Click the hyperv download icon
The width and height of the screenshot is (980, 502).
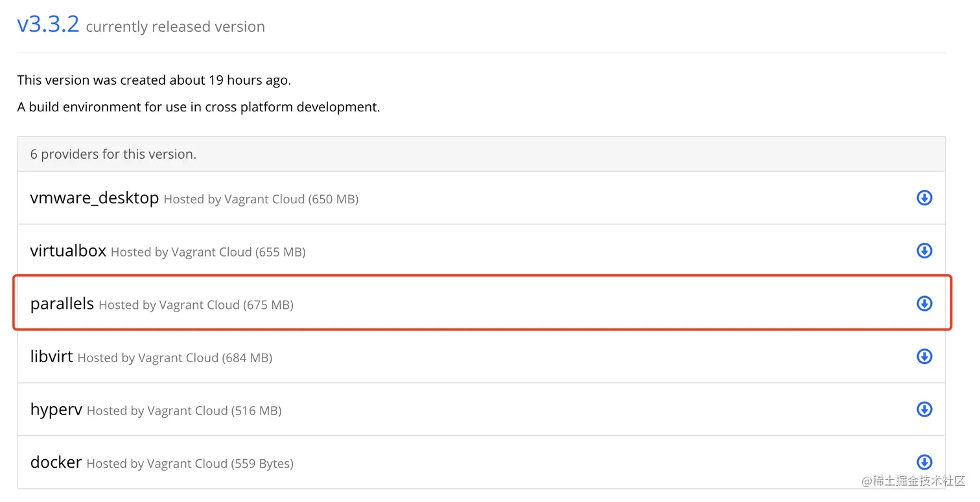click(924, 409)
